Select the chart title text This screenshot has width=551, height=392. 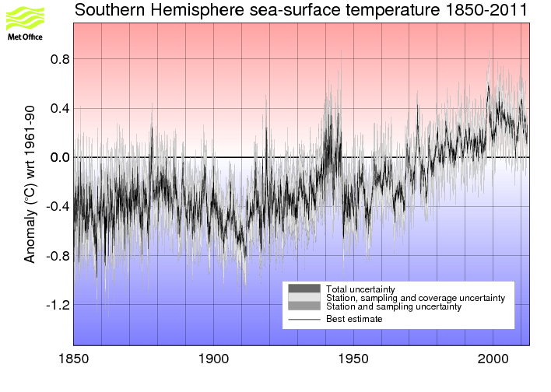click(301, 10)
